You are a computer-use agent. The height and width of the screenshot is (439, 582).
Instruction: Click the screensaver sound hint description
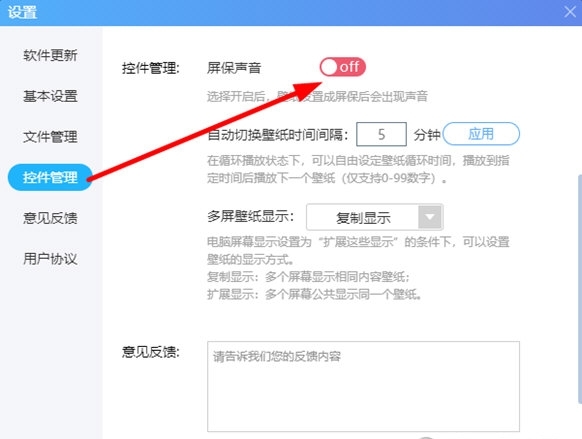tap(317, 96)
